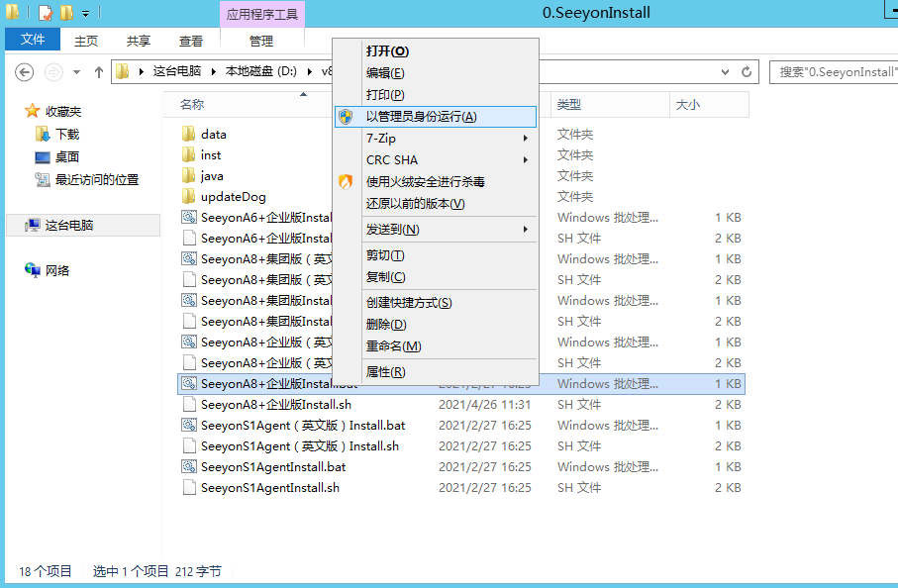Click 网络 network icon in sidebar
Image resolution: width=898 pixels, height=588 pixels.
[32, 269]
